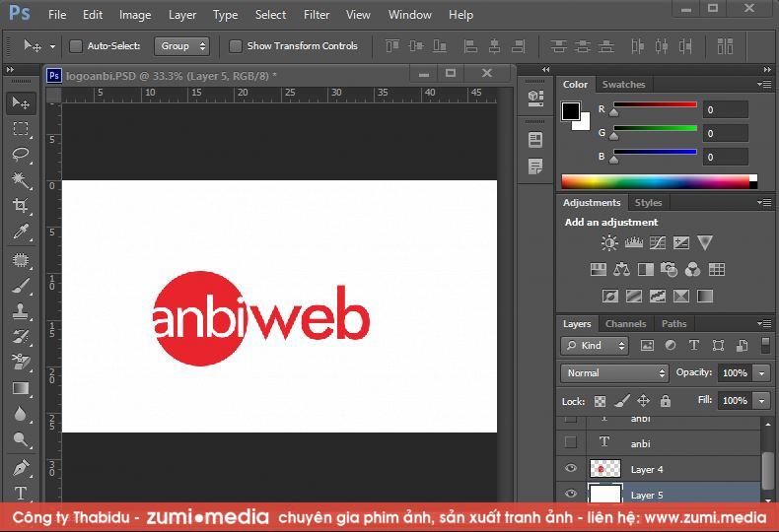Screen dimensions: 779x532
Task: Open the Group auto-select dropdown
Action: [182, 46]
